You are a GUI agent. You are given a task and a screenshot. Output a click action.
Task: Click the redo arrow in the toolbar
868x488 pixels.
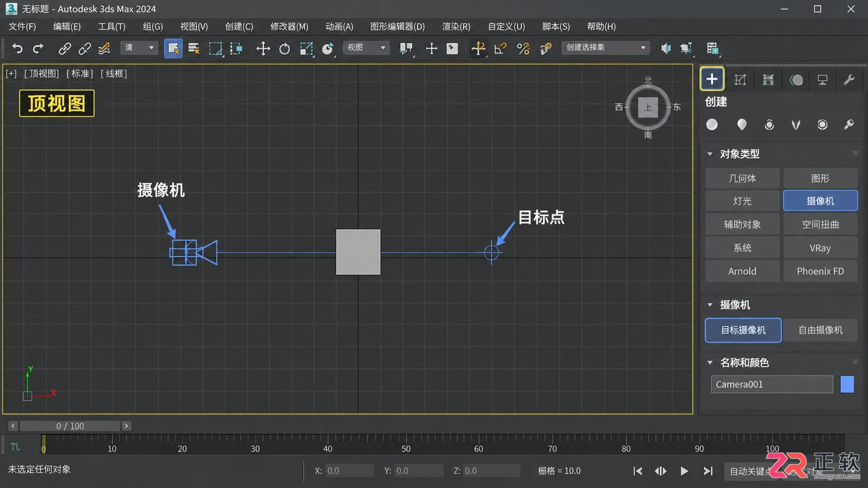pos(38,48)
